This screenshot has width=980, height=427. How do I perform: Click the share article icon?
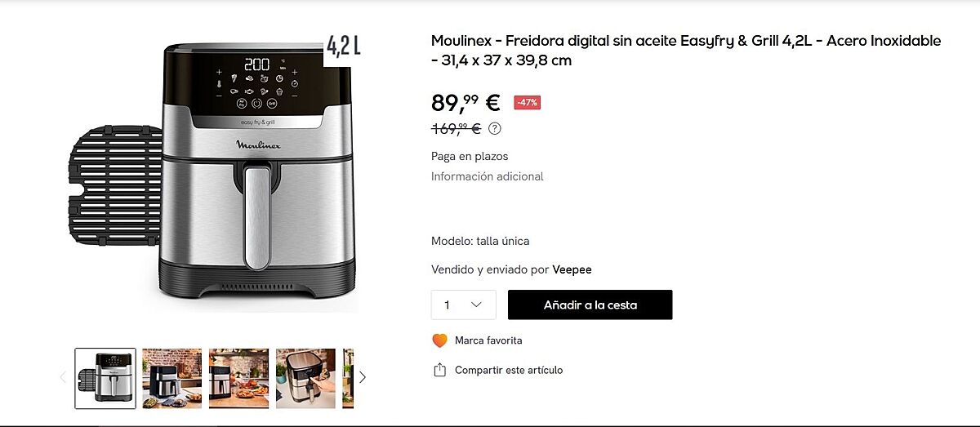440,370
